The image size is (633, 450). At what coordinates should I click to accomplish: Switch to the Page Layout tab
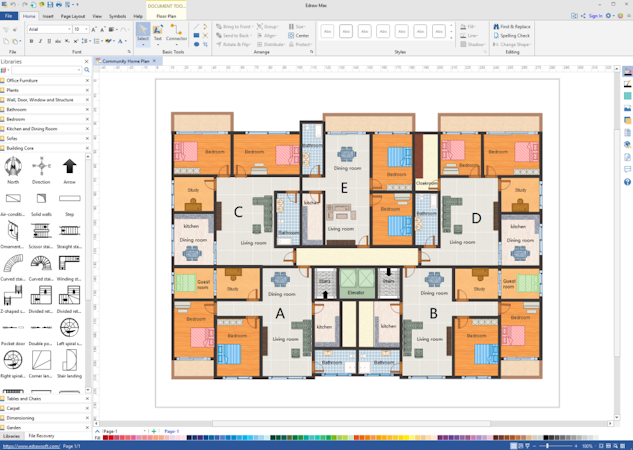[x=73, y=16]
